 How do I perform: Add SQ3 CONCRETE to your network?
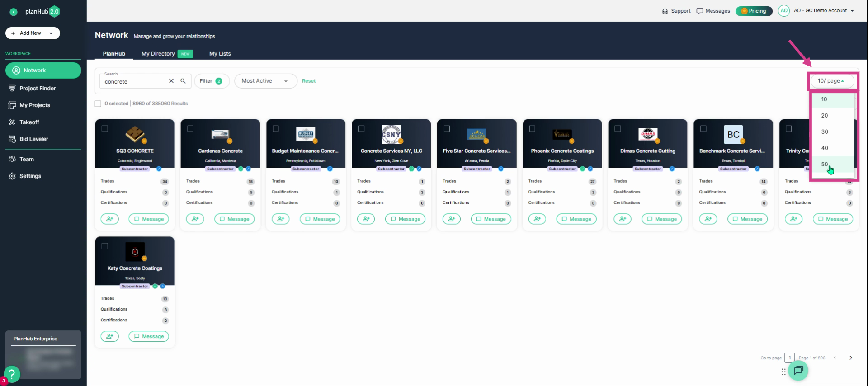(109, 219)
